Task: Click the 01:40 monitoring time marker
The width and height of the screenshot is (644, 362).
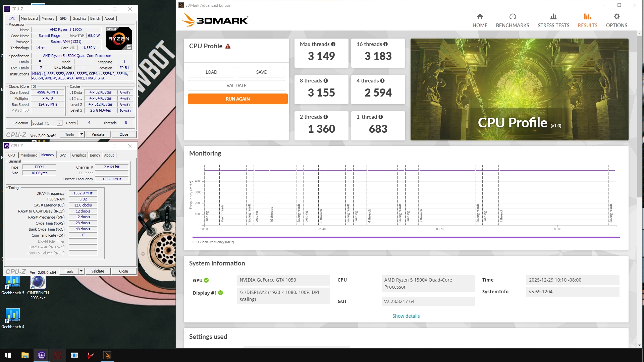Action: 322,229
